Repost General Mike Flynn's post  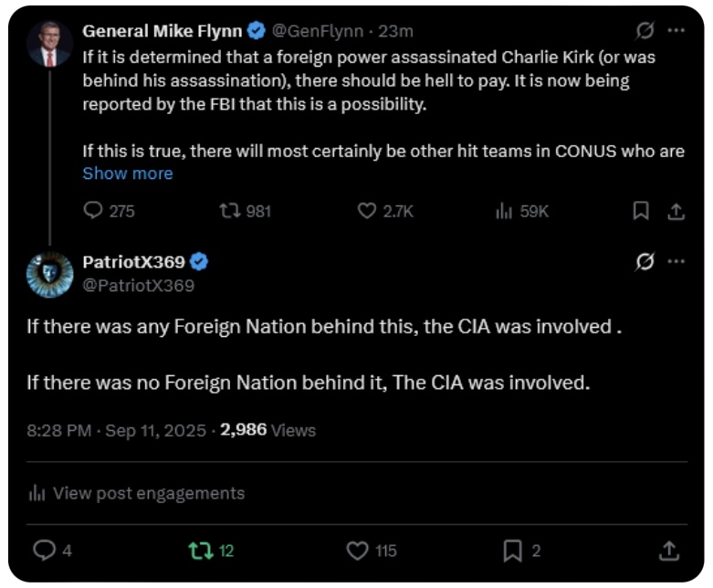[230, 211]
